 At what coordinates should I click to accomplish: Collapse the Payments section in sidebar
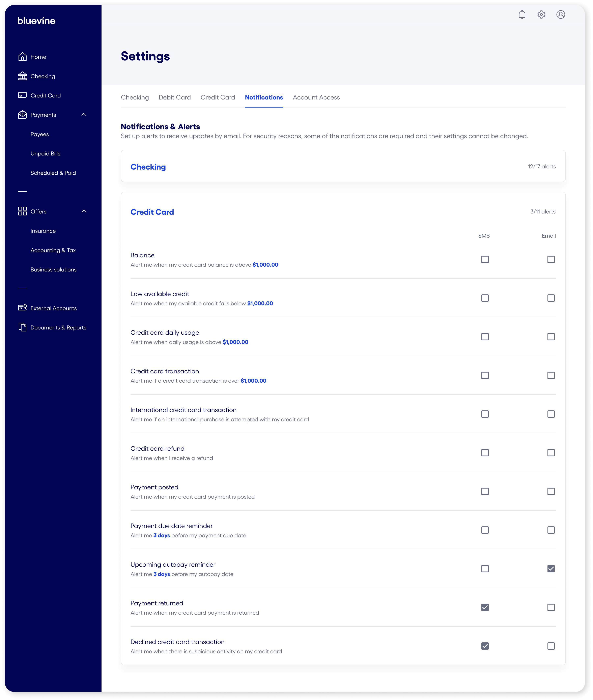84,115
